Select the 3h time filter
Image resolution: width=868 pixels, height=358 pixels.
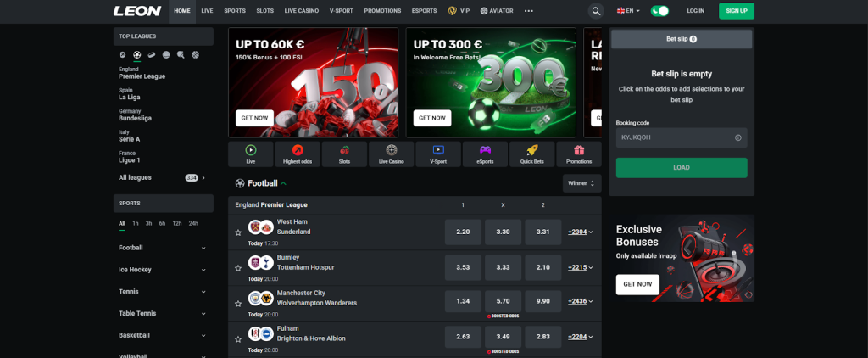coord(149,224)
